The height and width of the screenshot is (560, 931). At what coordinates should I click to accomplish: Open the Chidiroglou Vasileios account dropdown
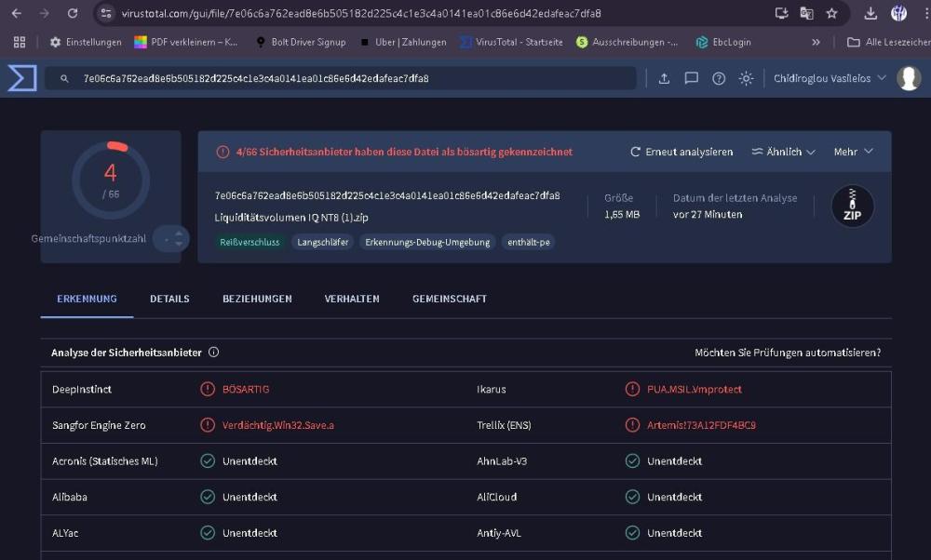click(829, 78)
